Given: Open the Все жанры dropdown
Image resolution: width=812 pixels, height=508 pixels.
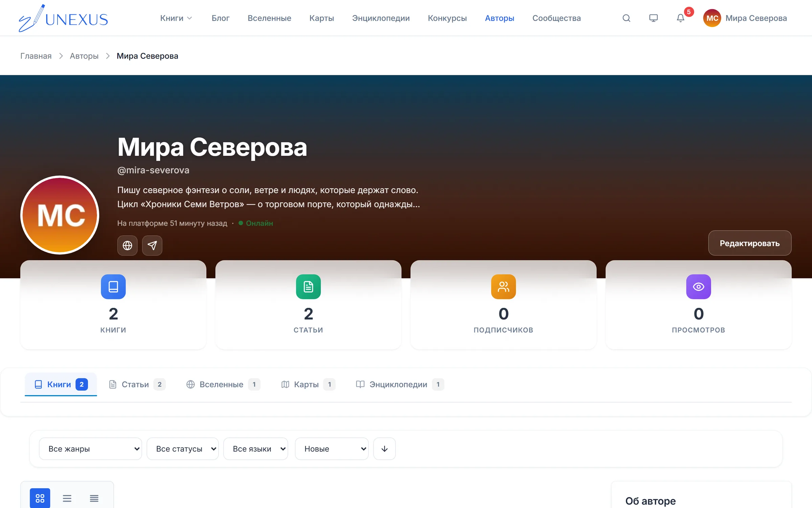Looking at the screenshot, I should (90, 449).
